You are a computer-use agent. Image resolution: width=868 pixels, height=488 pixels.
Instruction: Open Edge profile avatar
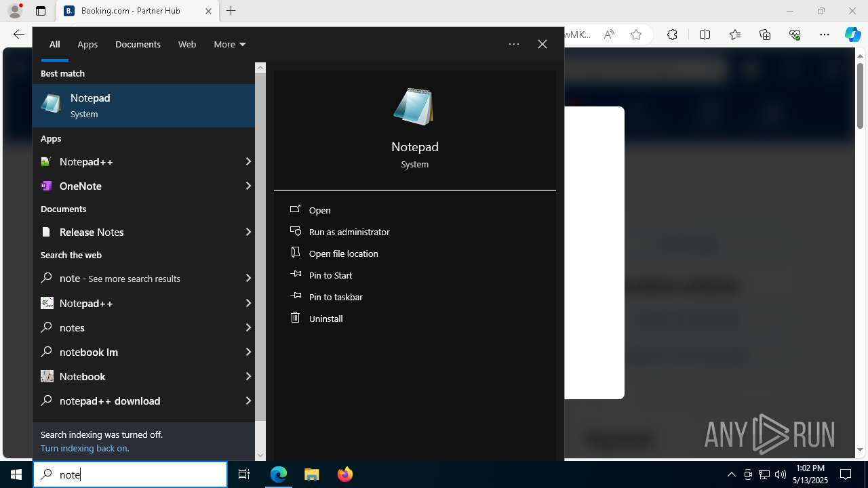(15, 11)
